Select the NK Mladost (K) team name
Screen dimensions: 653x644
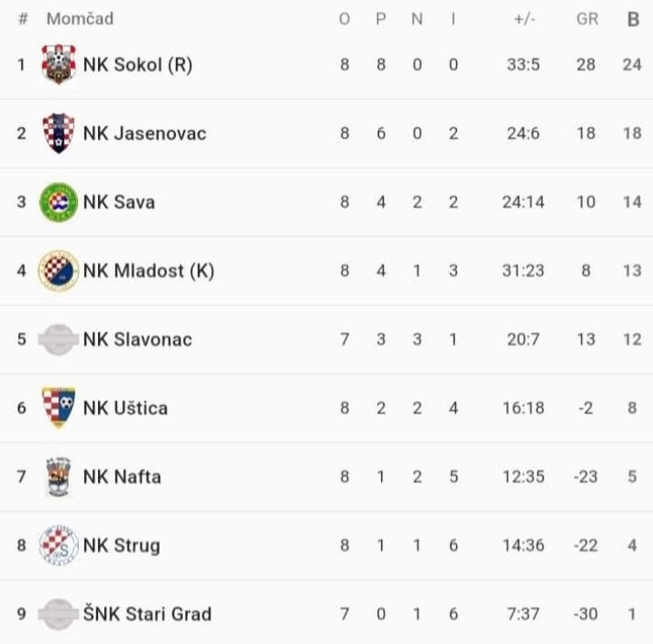tap(149, 270)
